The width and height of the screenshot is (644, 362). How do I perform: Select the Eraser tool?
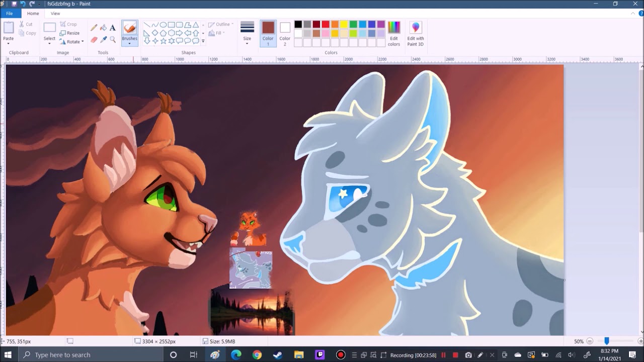[94, 39]
